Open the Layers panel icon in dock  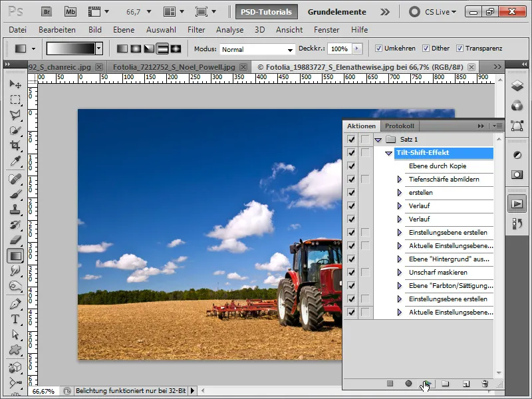point(517,85)
